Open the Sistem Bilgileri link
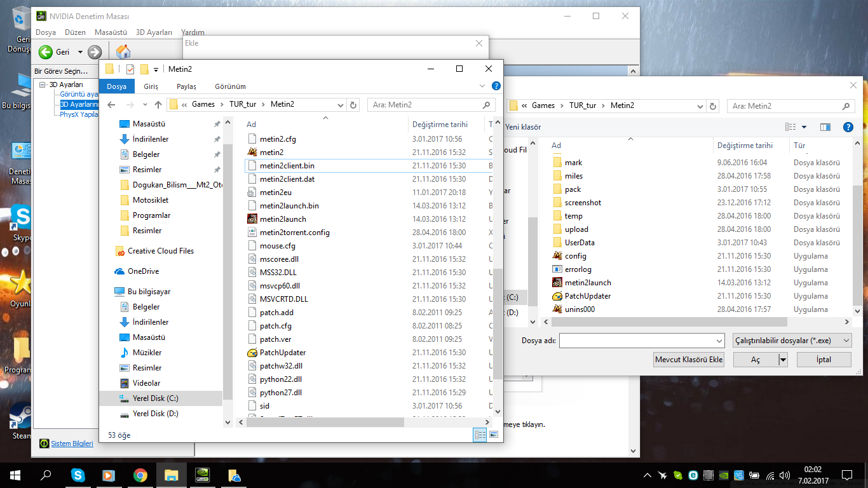 (72, 444)
